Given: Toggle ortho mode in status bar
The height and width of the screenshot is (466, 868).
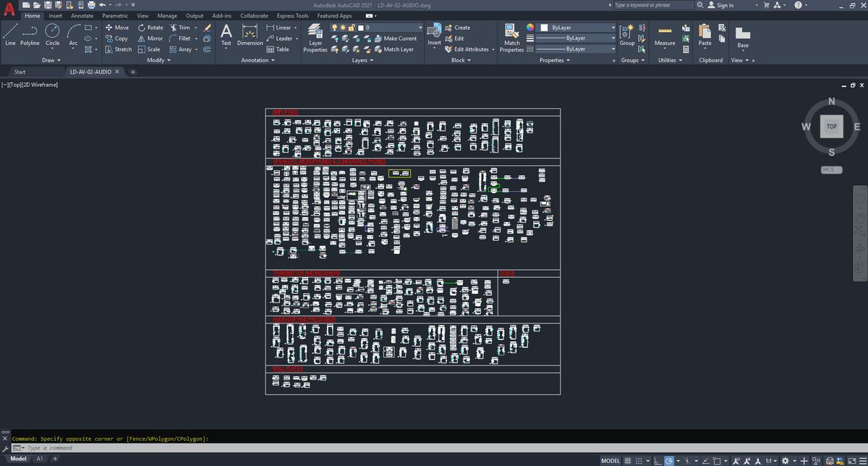Looking at the screenshot, I should (x=658, y=460).
